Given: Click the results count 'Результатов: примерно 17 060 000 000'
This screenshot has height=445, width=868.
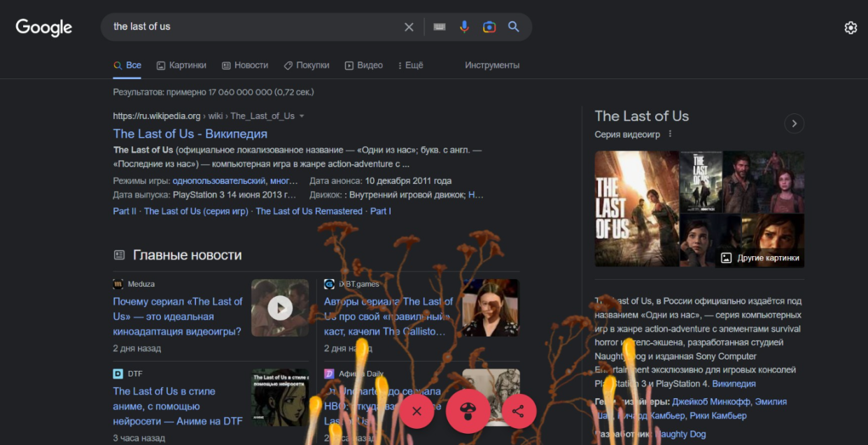Looking at the screenshot, I should tap(213, 92).
